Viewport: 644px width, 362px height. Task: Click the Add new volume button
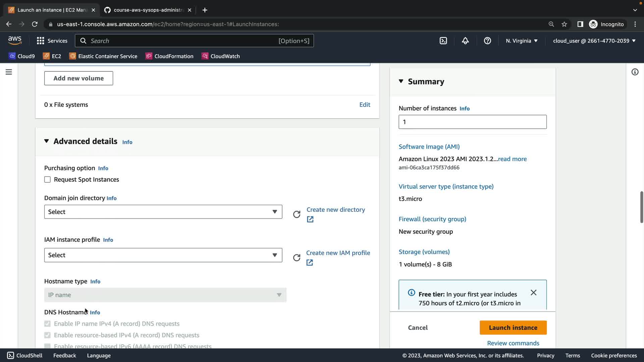[x=78, y=78]
